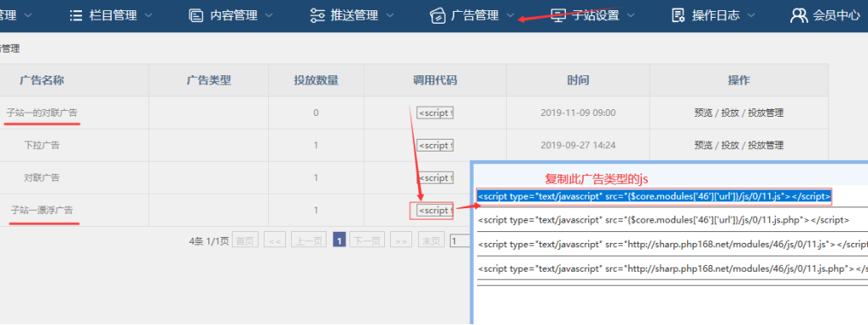Click 预览 link for 子站一的对联广告

[703, 113]
